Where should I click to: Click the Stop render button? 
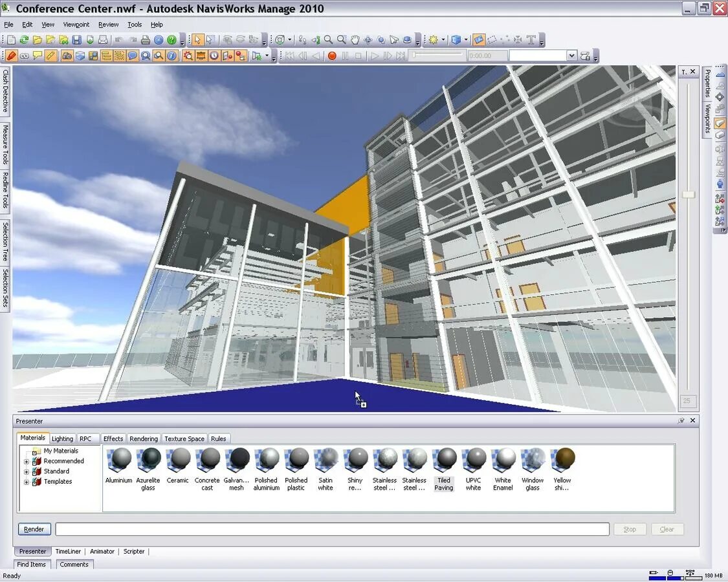click(630, 529)
